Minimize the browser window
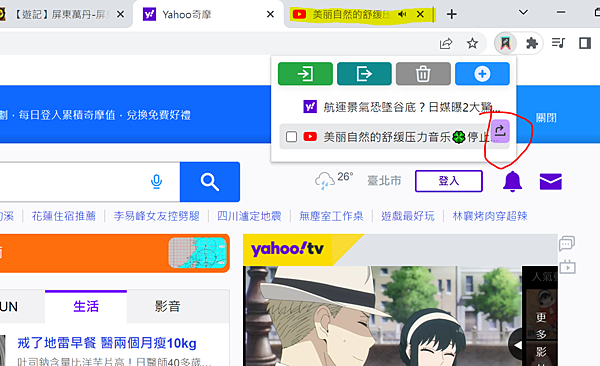The height and width of the screenshot is (366, 600). (x=561, y=13)
